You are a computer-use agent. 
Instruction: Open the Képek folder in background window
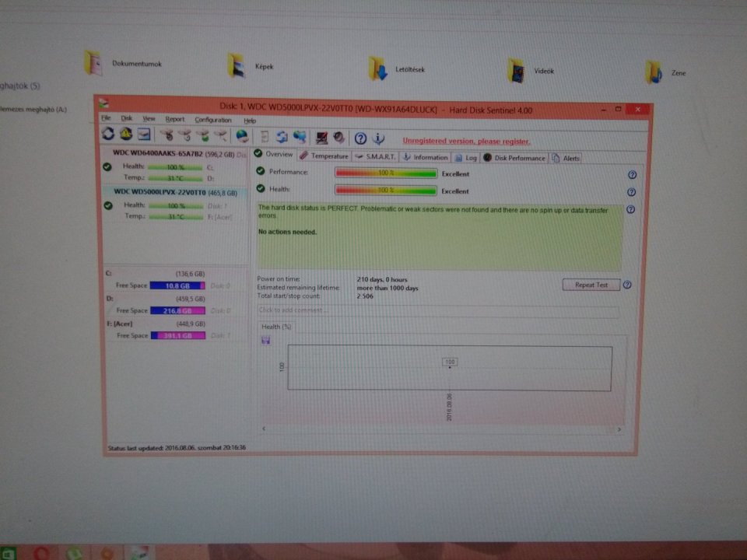pos(251,65)
